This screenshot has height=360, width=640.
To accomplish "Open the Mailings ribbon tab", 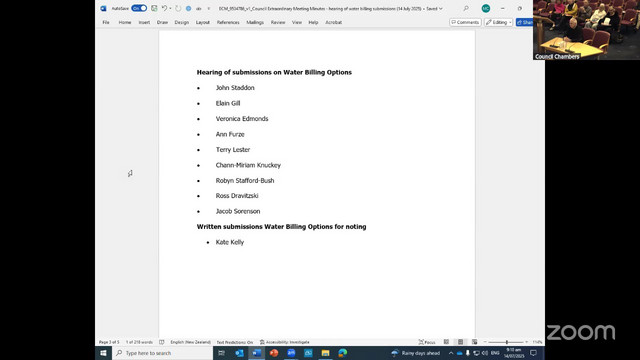I will [x=255, y=22].
